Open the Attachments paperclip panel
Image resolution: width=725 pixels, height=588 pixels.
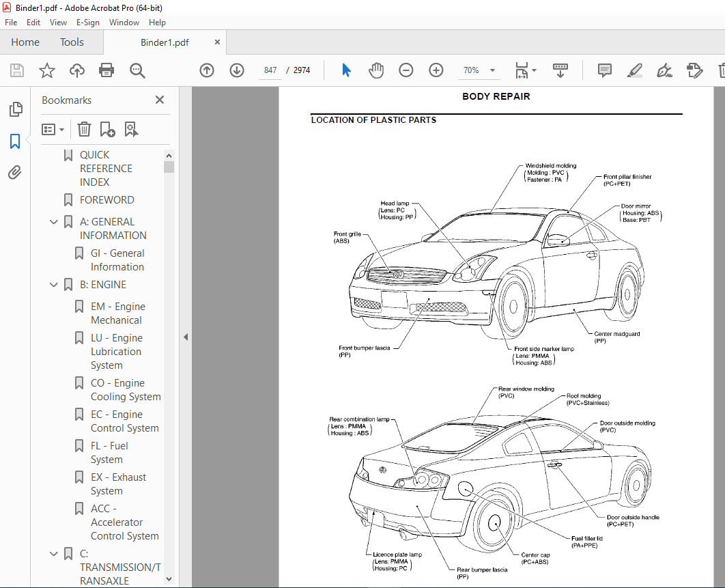(15, 173)
